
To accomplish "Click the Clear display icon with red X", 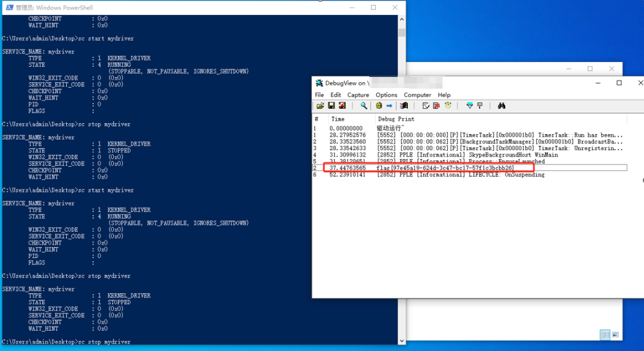I will coord(436,106).
